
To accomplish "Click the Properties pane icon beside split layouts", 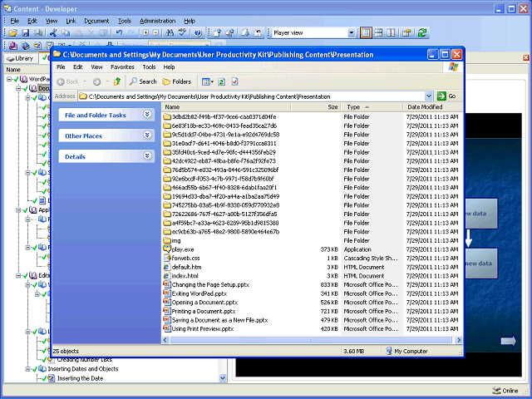I will 406,33.
